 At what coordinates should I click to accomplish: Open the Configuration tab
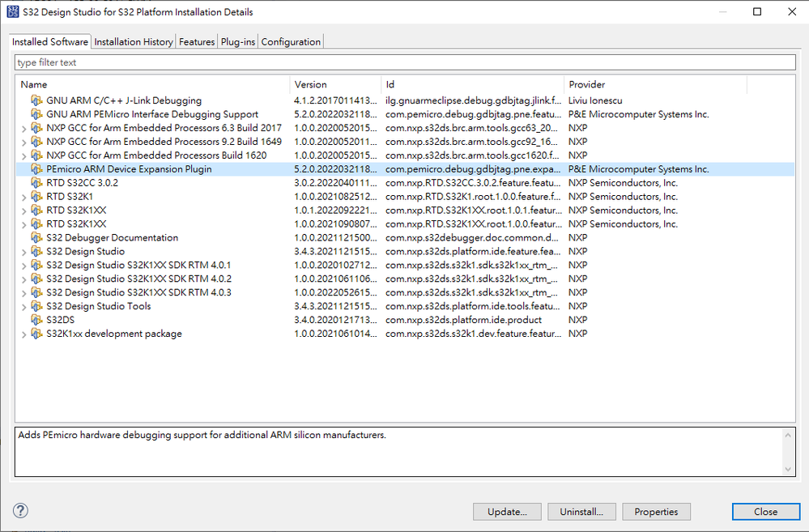[x=291, y=42]
